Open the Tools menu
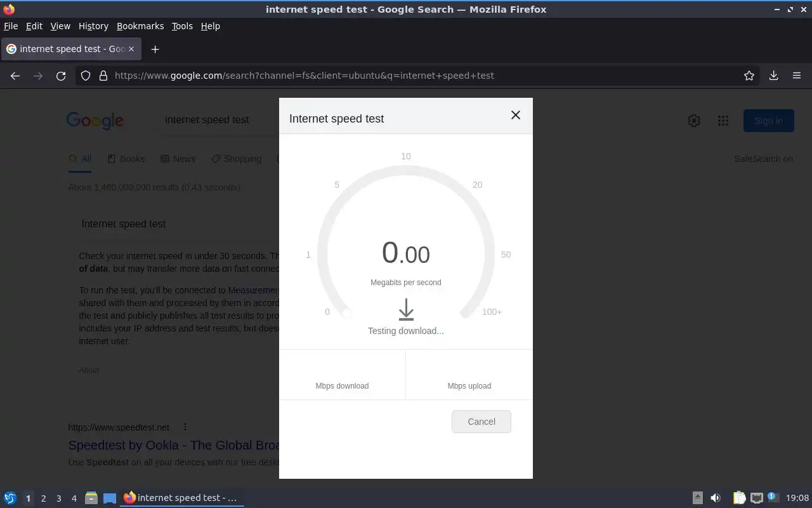 [182, 26]
